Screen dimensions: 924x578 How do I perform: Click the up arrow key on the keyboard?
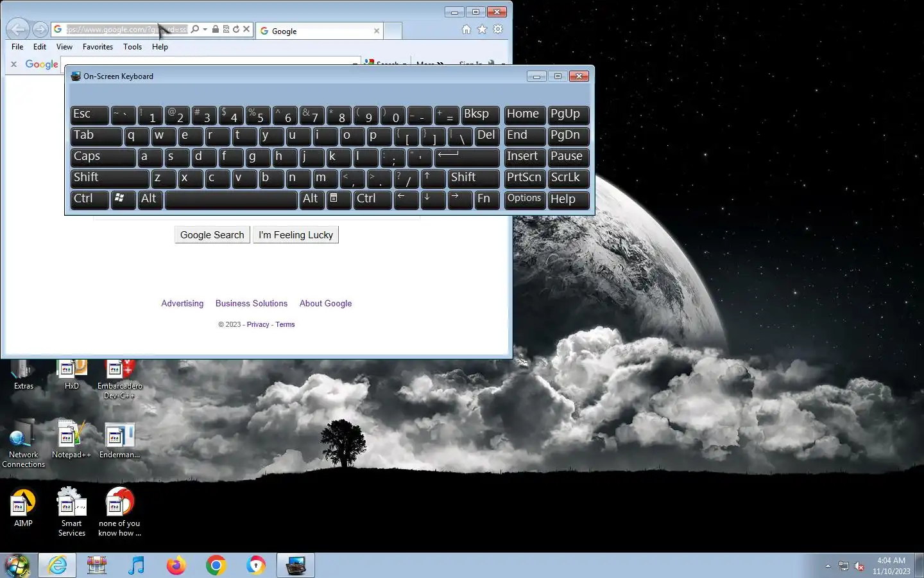[x=433, y=179]
